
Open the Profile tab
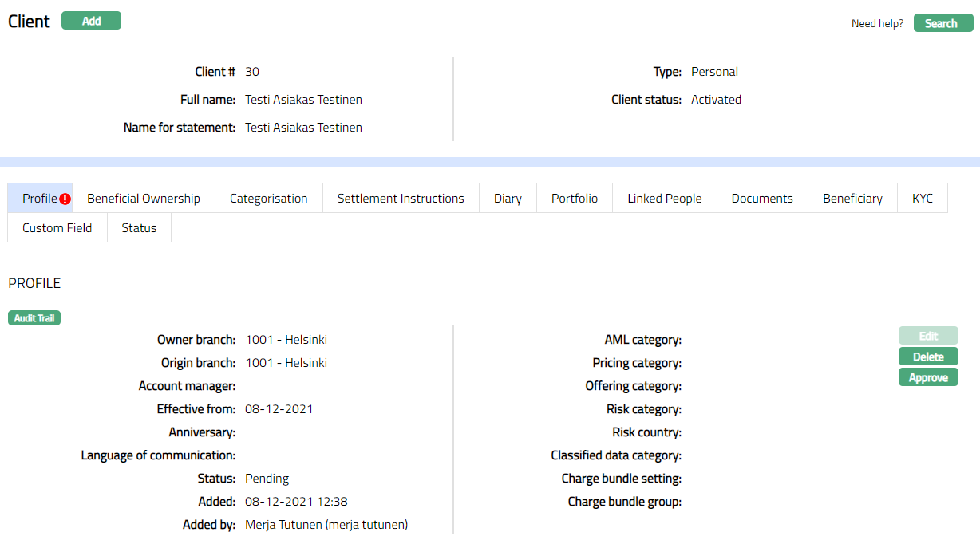tap(39, 199)
